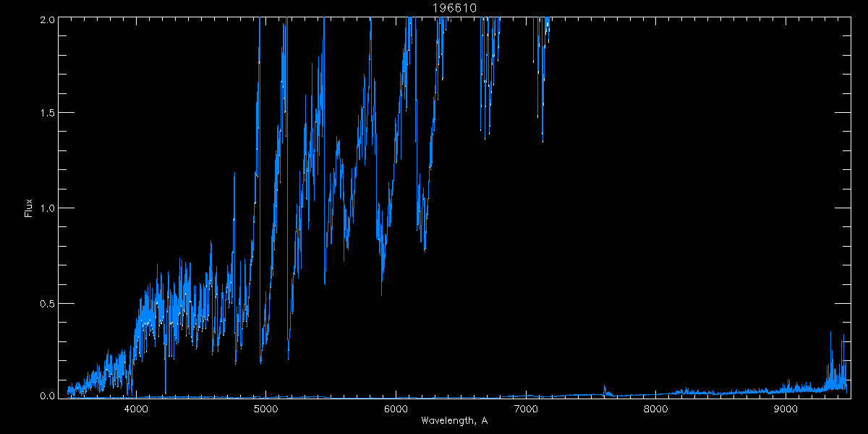The image size is (868, 434).
Task: Select the 1.5 flux tick label
Action: (x=46, y=114)
